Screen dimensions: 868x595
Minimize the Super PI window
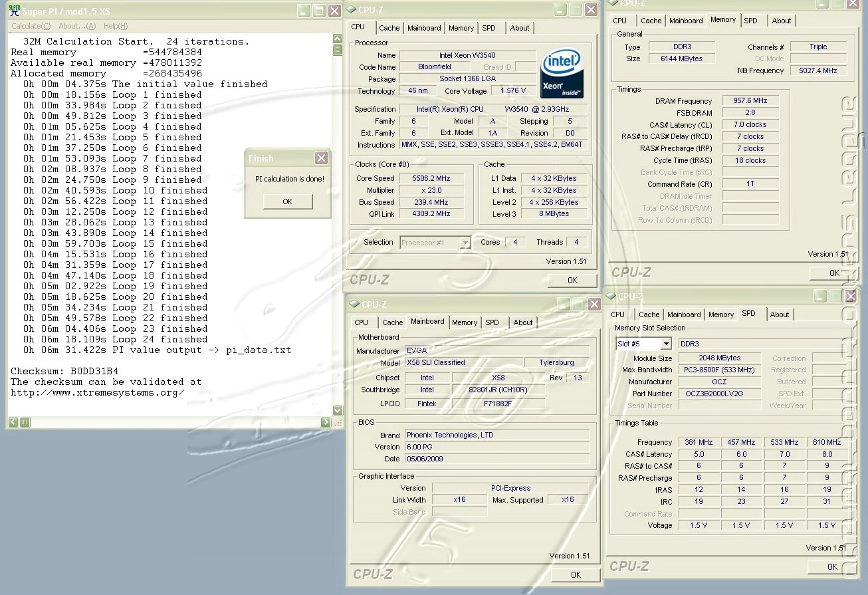click(x=303, y=11)
